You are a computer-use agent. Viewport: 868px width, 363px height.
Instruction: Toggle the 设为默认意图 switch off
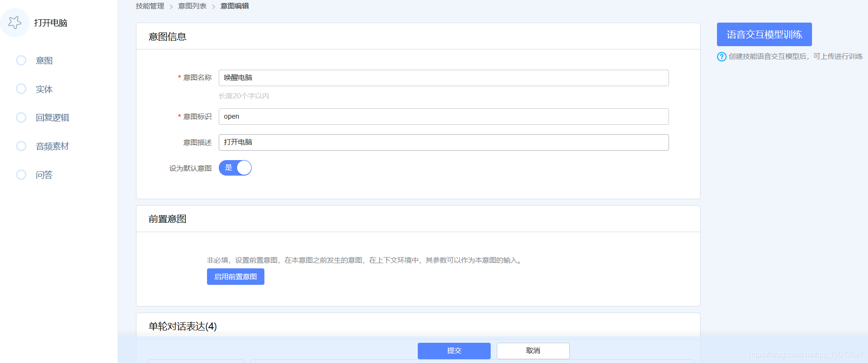point(235,168)
